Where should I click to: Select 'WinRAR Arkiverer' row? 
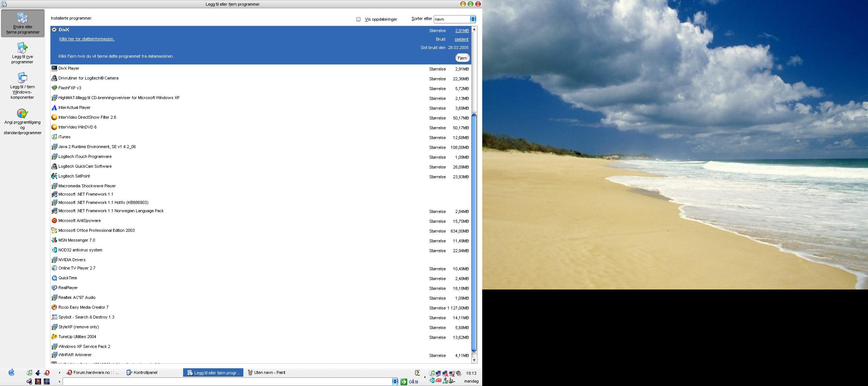pyautogui.click(x=261, y=355)
